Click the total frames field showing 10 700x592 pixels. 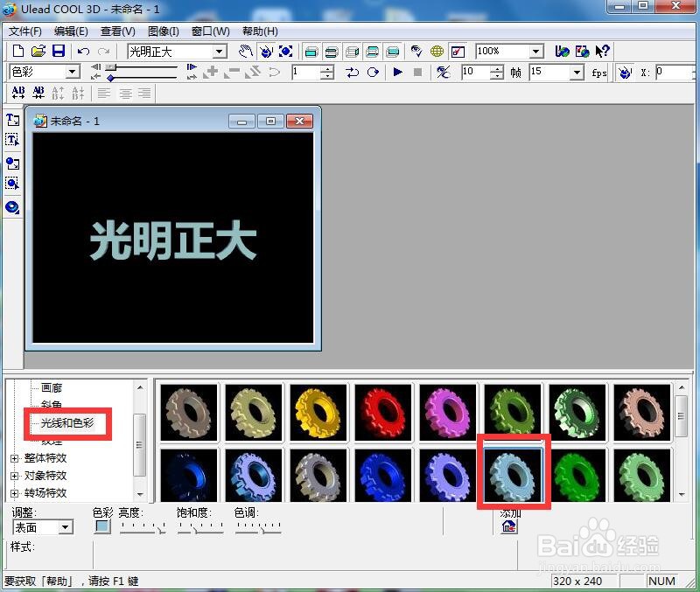click(x=476, y=73)
